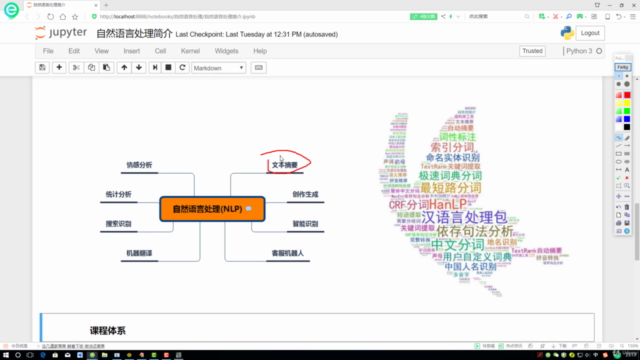Go to the browser home page icon

[x=63, y=17]
